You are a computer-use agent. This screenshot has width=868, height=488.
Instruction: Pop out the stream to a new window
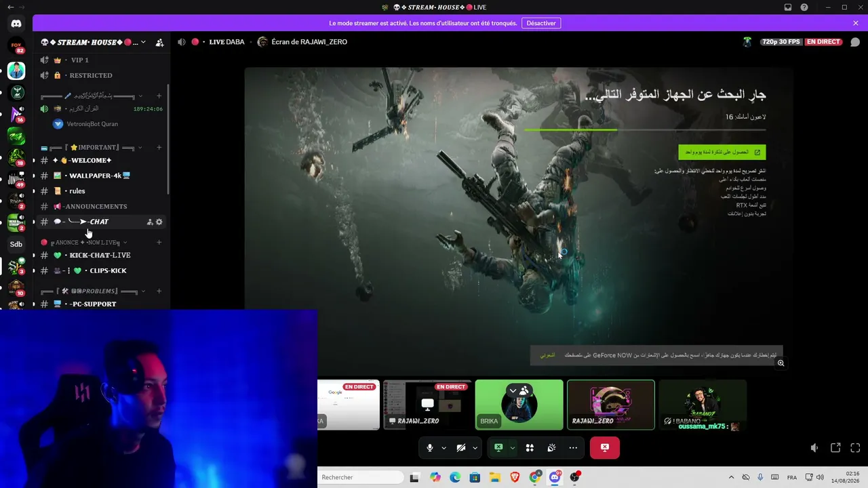point(835,448)
